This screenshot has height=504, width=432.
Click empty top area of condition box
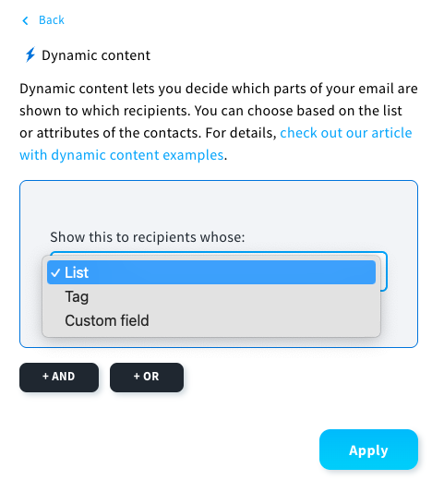click(219, 203)
